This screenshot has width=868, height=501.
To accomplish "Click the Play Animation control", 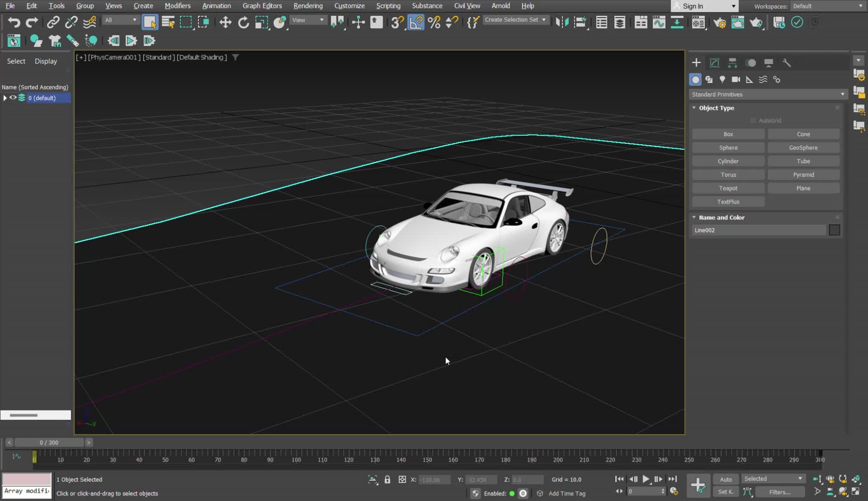I will coord(646,479).
